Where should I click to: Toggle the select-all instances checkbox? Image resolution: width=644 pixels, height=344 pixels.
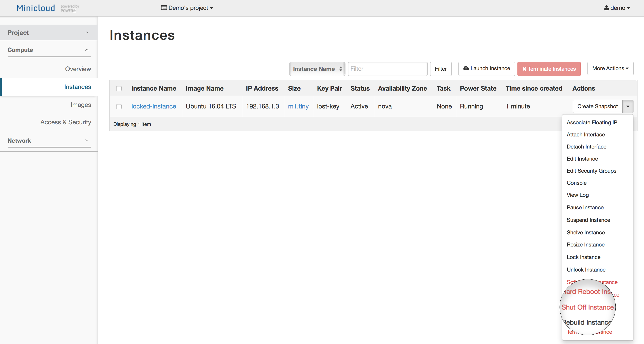click(x=119, y=89)
